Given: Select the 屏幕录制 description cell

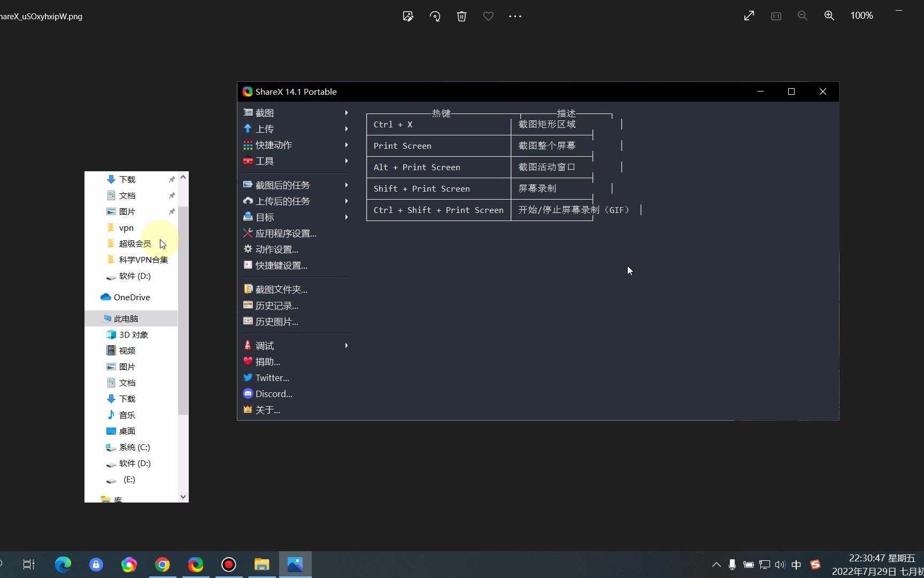Looking at the screenshot, I should click(552, 188).
